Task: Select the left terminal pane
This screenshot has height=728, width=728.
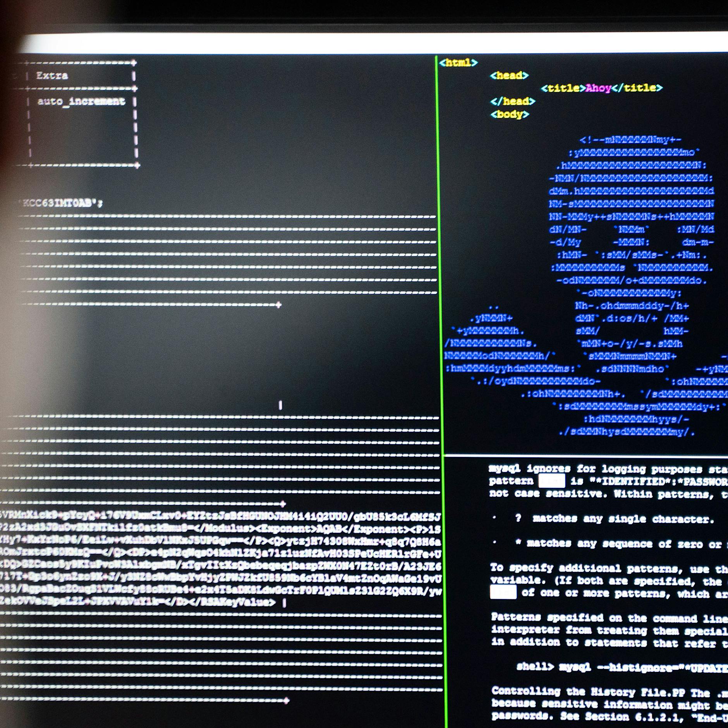Action: 217,349
